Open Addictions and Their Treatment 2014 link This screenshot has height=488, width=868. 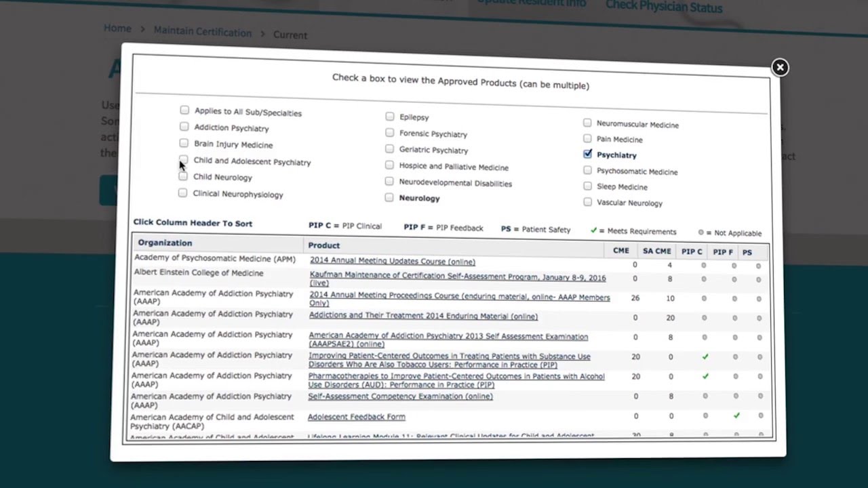(x=423, y=317)
